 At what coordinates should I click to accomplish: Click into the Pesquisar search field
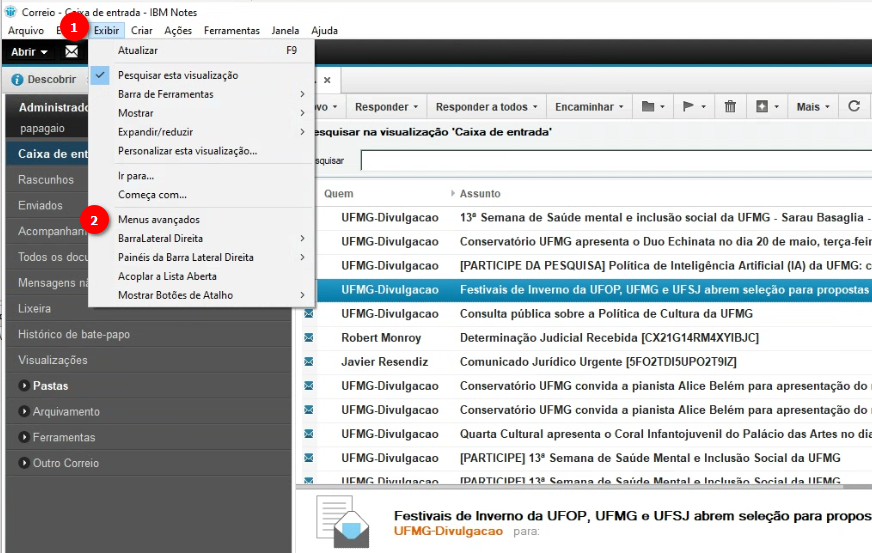[x=616, y=160]
